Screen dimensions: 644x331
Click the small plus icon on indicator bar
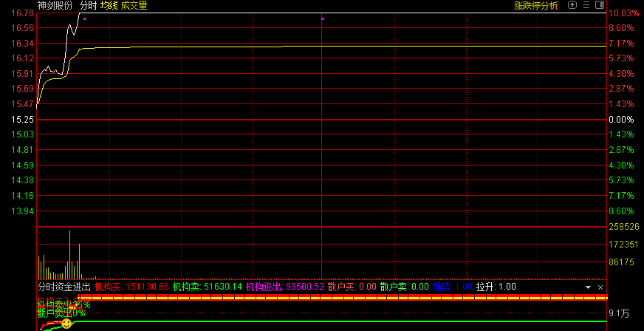click(x=600, y=287)
